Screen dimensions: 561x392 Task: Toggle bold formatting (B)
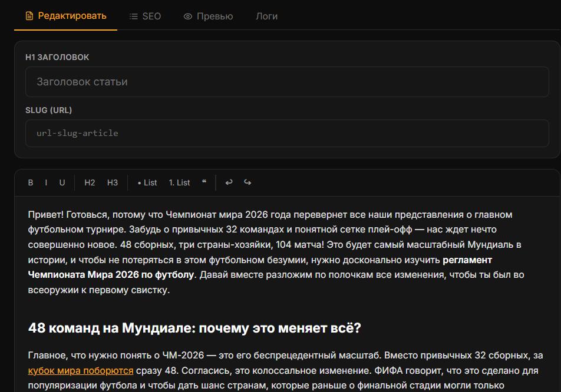point(31,182)
